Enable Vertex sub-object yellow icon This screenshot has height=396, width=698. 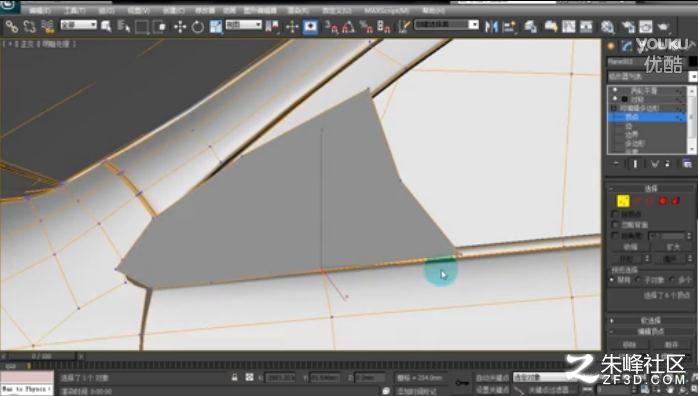[623, 201]
